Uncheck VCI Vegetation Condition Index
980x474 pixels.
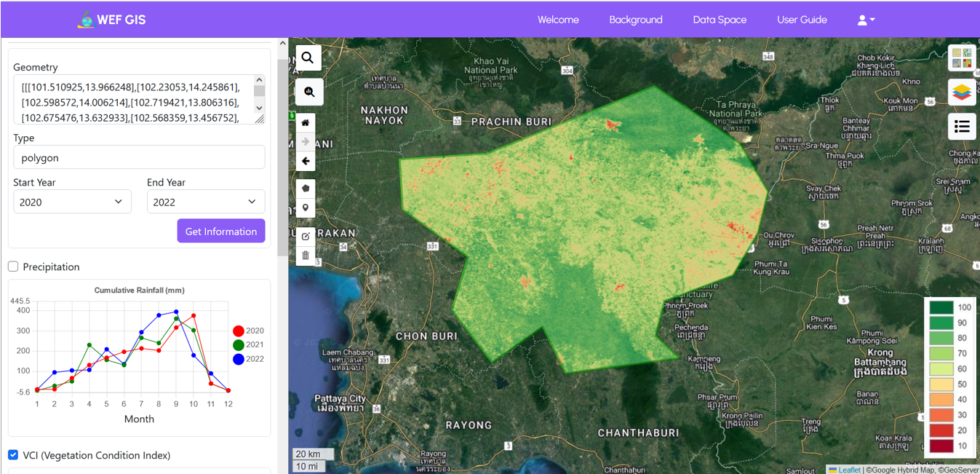coord(13,455)
